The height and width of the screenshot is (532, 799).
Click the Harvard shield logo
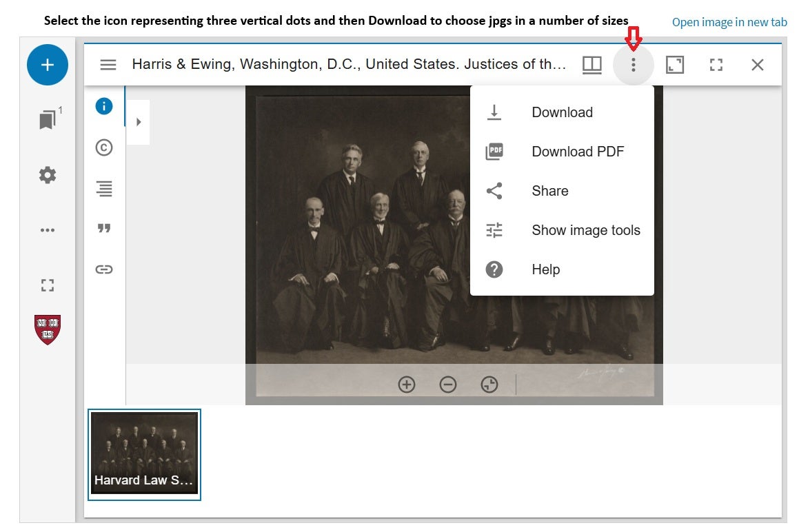[x=48, y=329]
